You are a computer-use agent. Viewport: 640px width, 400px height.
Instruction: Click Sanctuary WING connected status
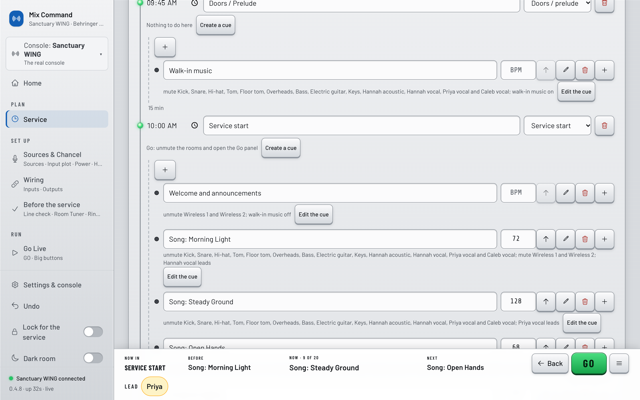pyautogui.click(x=47, y=378)
